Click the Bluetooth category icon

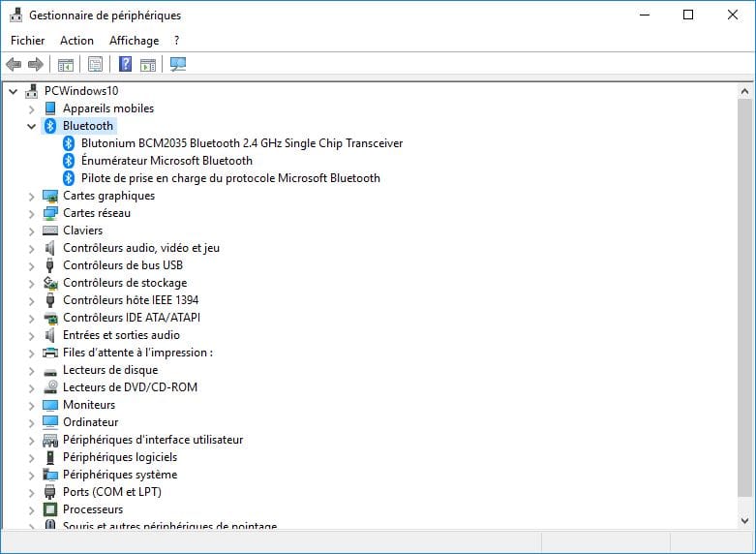[50, 126]
